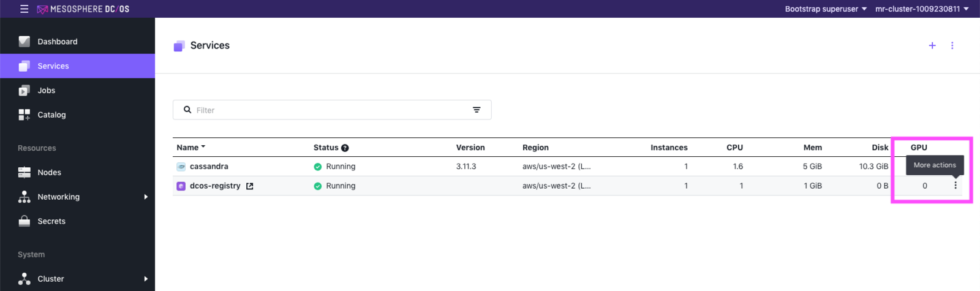Click the Services breadcrumb icon
This screenshot has height=291, width=980.
coord(179,46)
